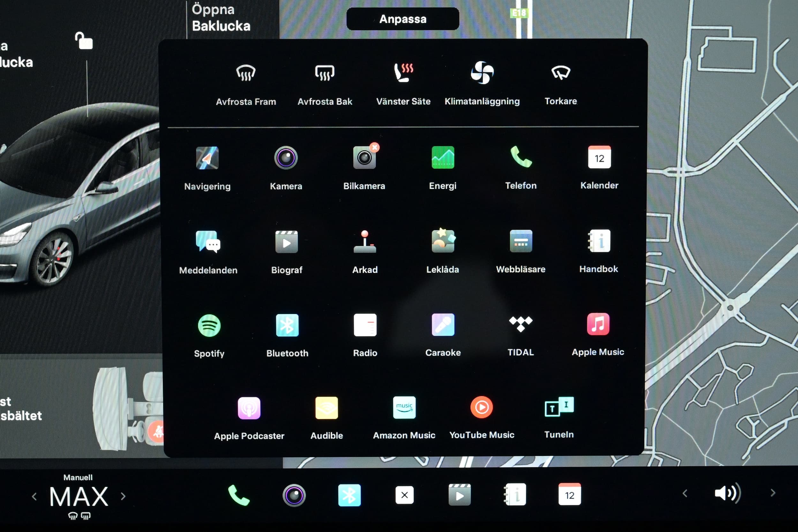Viewport: 798px width, 532px height.
Task: Open the Kalender app in the grid
Action: pyautogui.click(x=599, y=157)
